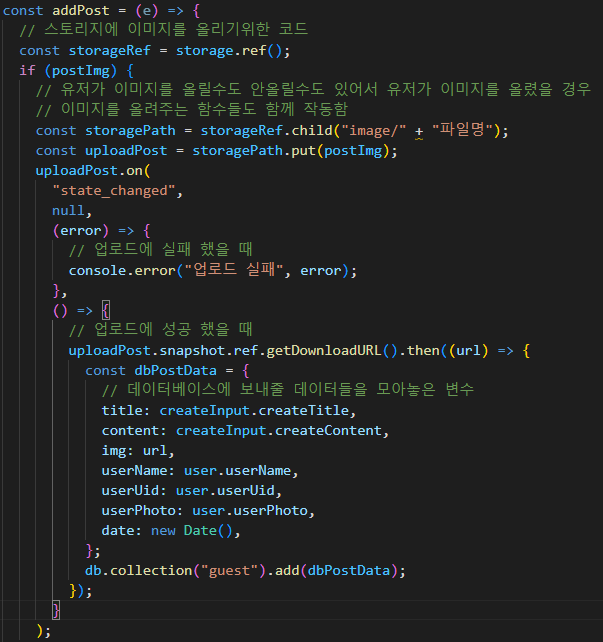Click the uploadPost.on( line

pos(93,171)
